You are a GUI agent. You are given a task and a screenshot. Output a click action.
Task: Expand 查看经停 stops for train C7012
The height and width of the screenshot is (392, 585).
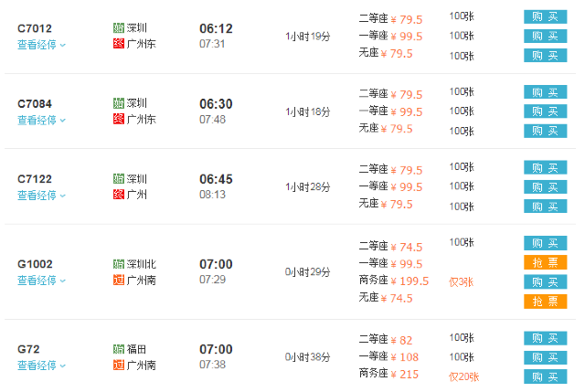pos(41,45)
